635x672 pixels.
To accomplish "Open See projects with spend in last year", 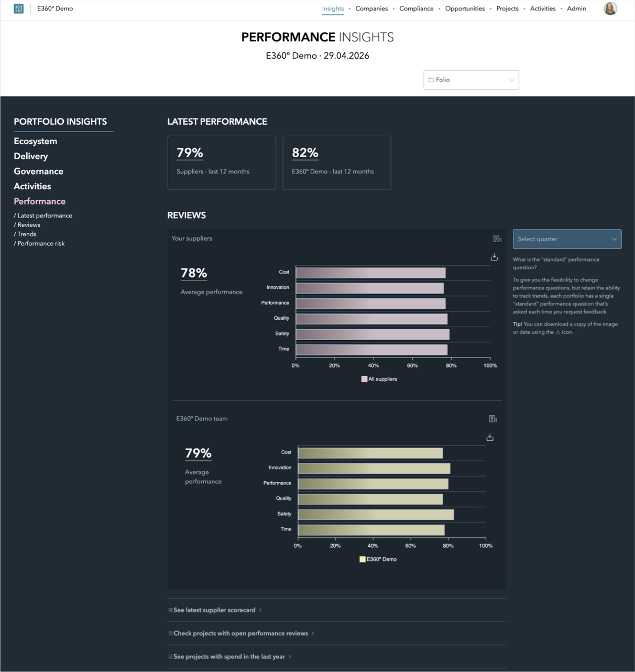I will point(229,656).
